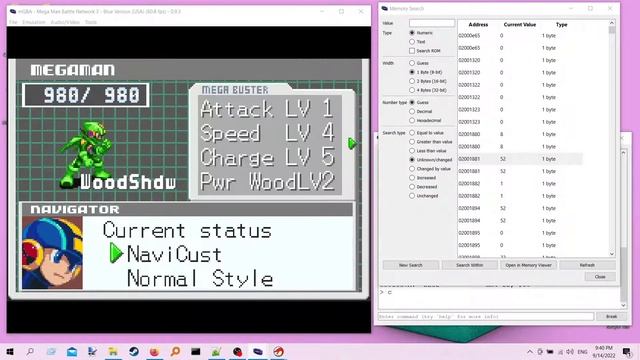The width and height of the screenshot is (640, 360).
Task: Select 4 Bytes (32-bit) width
Action: (x=412, y=90)
